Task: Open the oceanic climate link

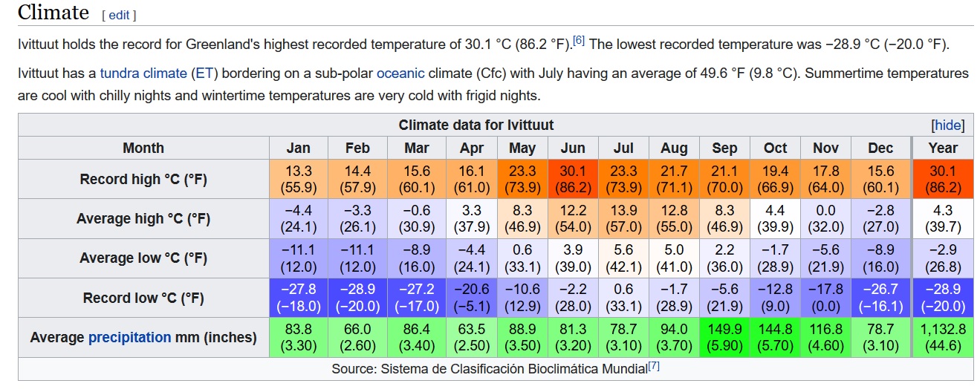Action: [400, 73]
